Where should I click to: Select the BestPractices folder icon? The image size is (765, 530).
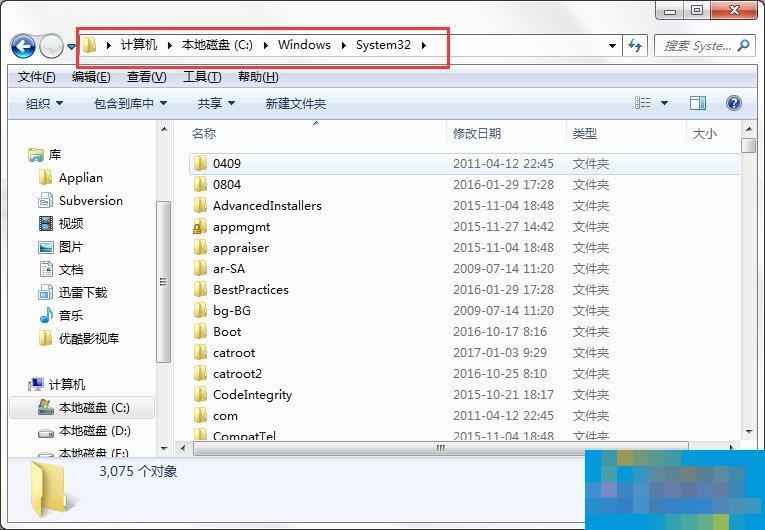tap(200, 289)
